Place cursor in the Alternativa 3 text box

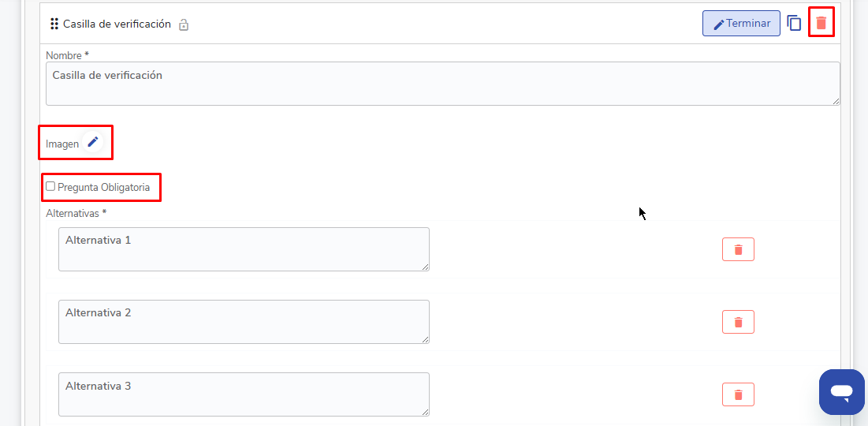tap(244, 394)
